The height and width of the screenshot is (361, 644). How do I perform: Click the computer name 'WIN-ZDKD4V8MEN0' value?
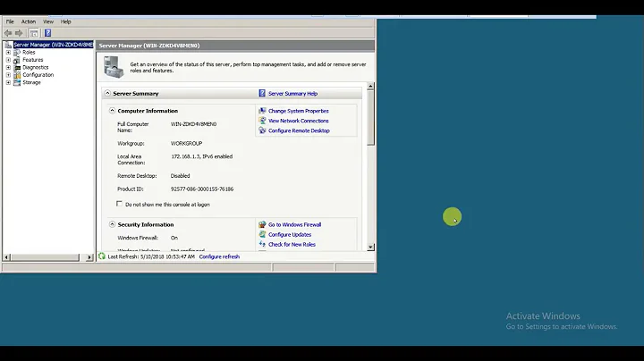[193, 124]
